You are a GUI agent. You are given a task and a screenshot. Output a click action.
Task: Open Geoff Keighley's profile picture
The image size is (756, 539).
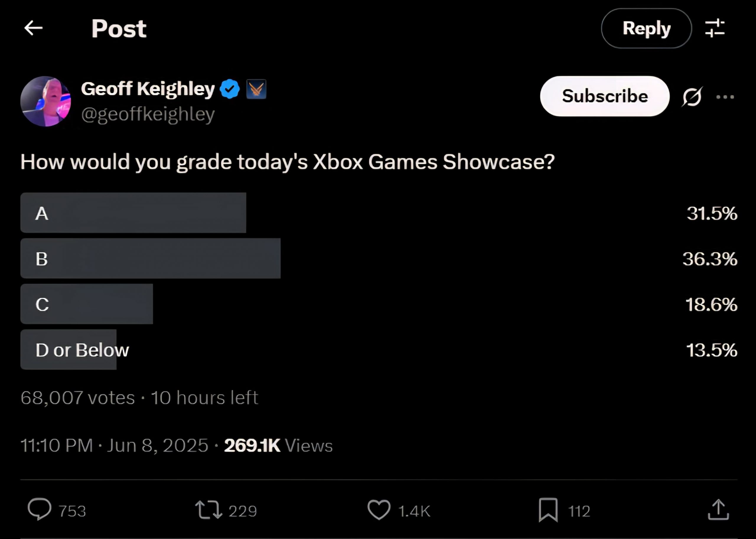[x=45, y=101]
